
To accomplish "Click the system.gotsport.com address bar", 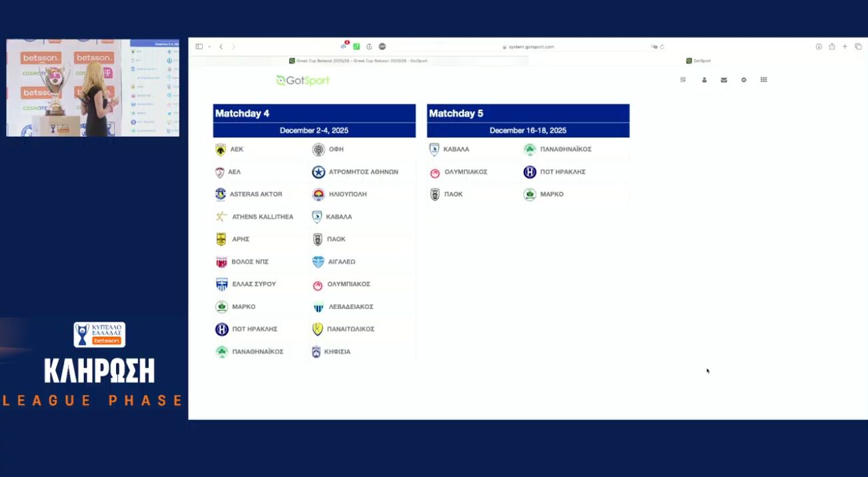I will coord(531,47).
